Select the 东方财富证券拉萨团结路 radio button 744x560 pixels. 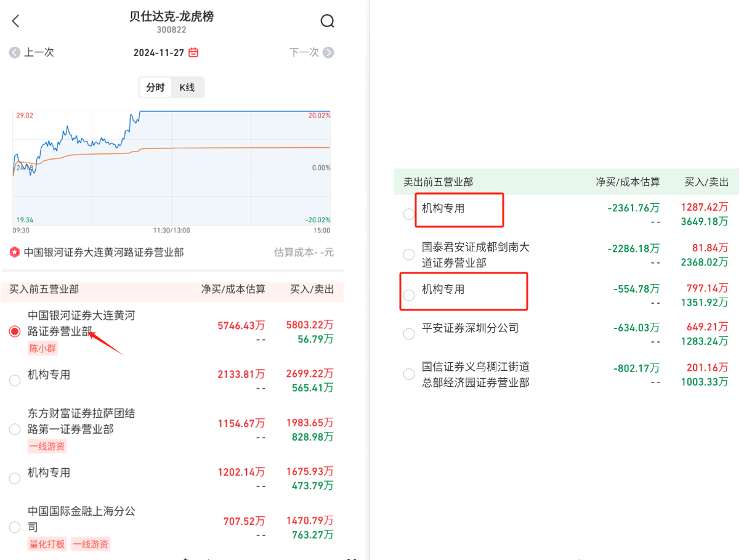pos(15,429)
